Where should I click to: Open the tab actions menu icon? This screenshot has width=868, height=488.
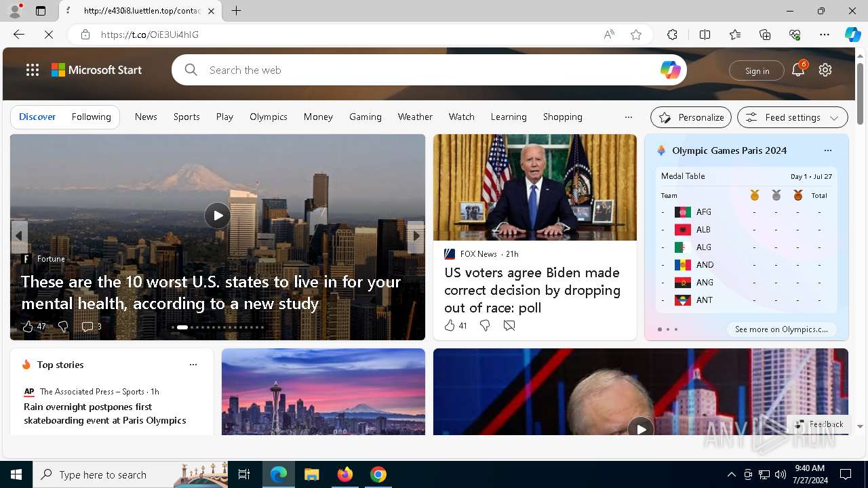(41, 11)
